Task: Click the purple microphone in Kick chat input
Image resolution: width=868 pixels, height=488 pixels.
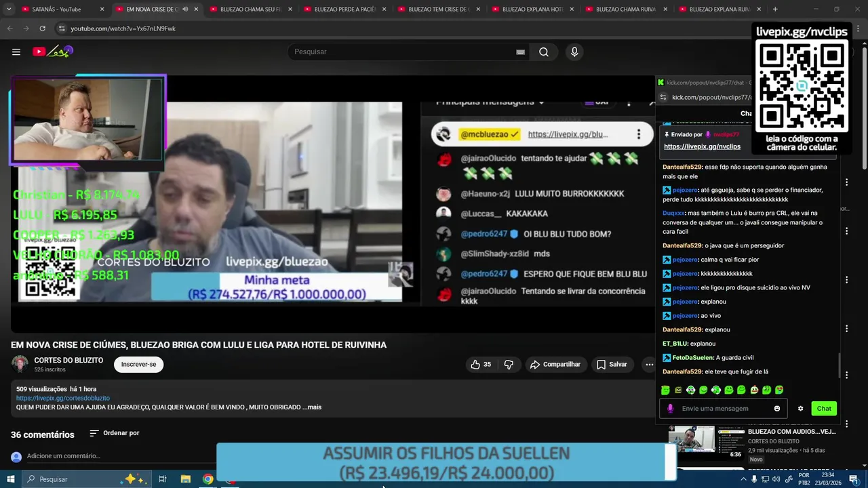Action: 670,409
